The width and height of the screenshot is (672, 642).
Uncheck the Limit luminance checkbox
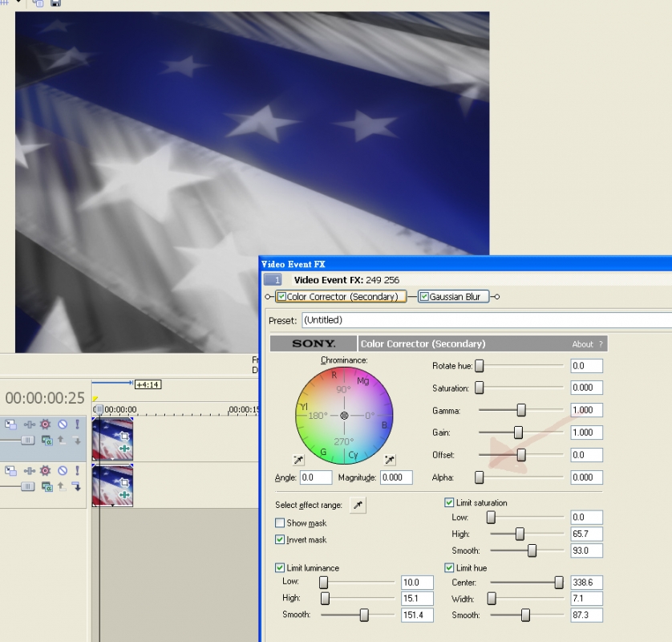tap(280, 568)
